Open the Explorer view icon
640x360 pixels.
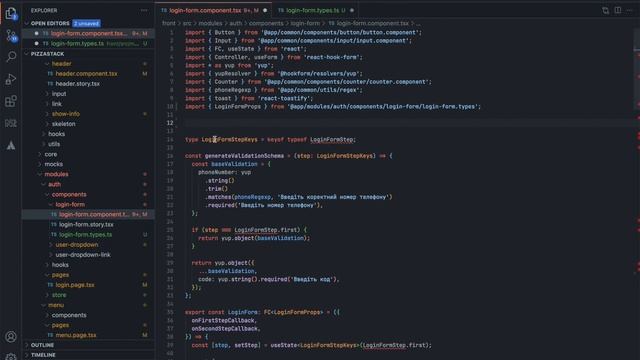11,14
